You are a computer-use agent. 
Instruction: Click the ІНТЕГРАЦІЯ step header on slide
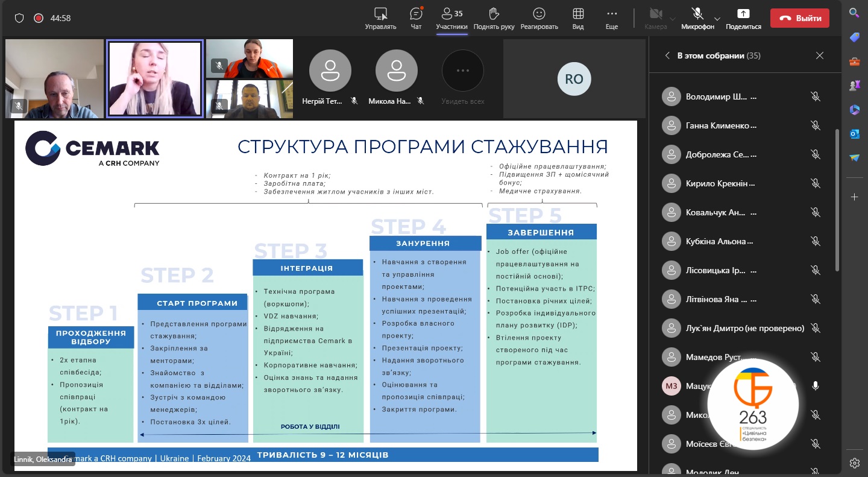(307, 268)
